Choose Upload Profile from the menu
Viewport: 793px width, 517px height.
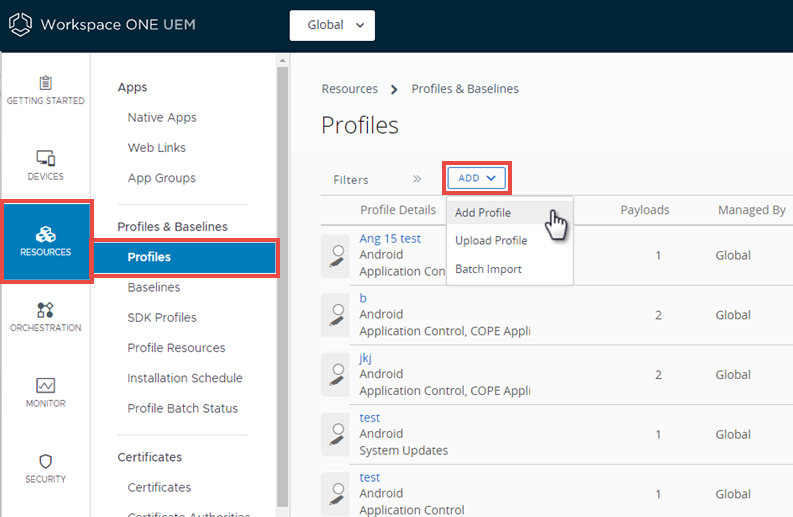point(491,241)
